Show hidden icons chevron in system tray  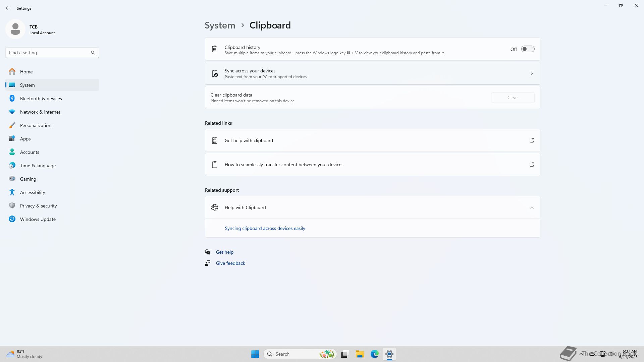tap(581, 354)
